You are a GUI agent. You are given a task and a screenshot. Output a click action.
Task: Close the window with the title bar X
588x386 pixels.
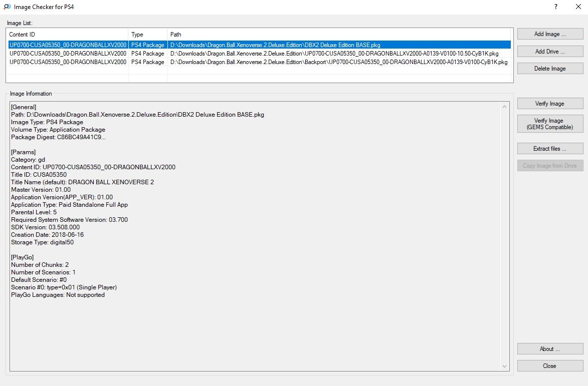coord(578,7)
